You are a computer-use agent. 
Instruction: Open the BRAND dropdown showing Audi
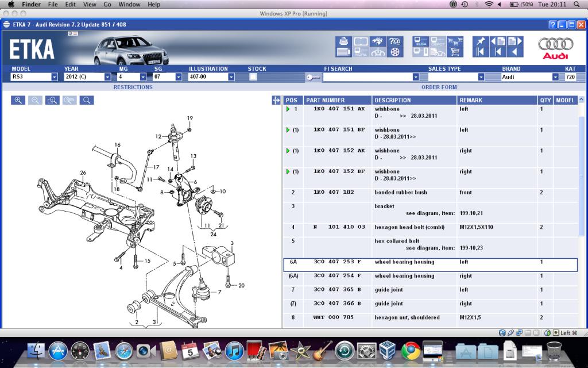555,77
